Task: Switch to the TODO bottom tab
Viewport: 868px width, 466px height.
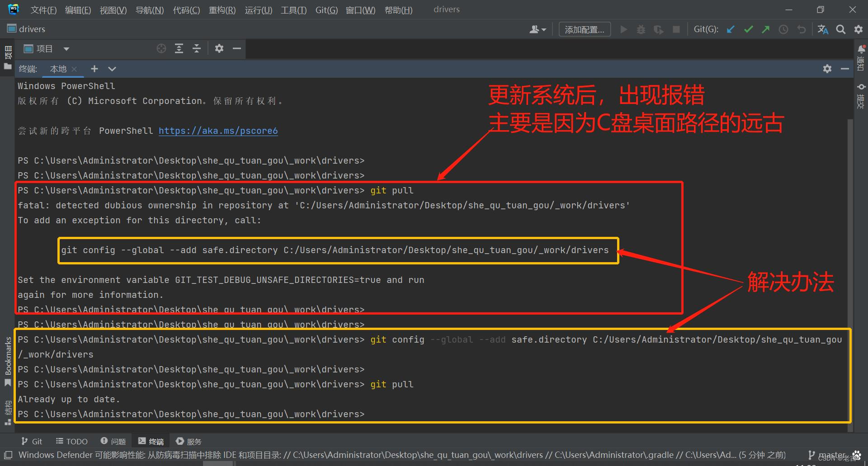Action: 71,441
